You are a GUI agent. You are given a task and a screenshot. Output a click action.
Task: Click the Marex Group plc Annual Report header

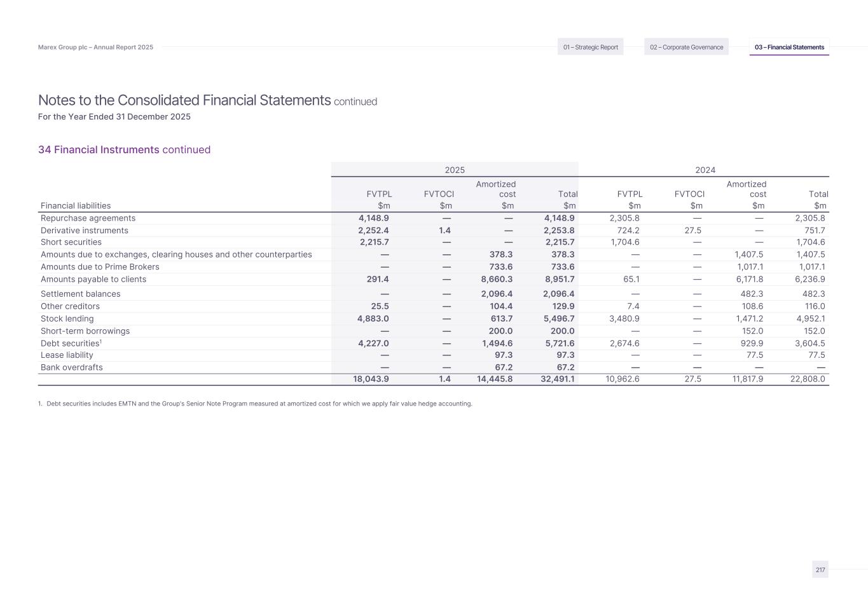95,47
